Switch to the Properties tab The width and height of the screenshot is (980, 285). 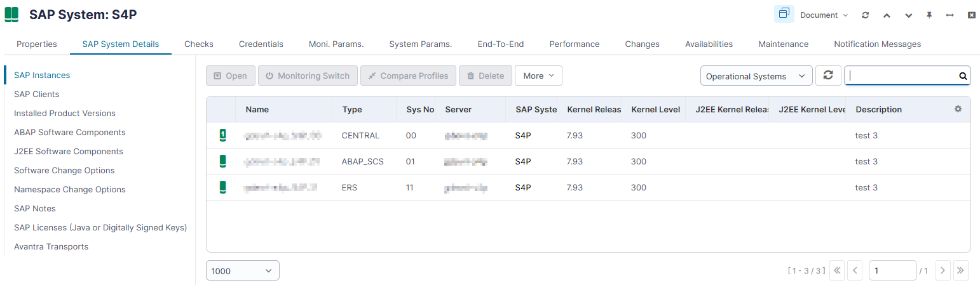pyautogui.click(x=37, y=44)
